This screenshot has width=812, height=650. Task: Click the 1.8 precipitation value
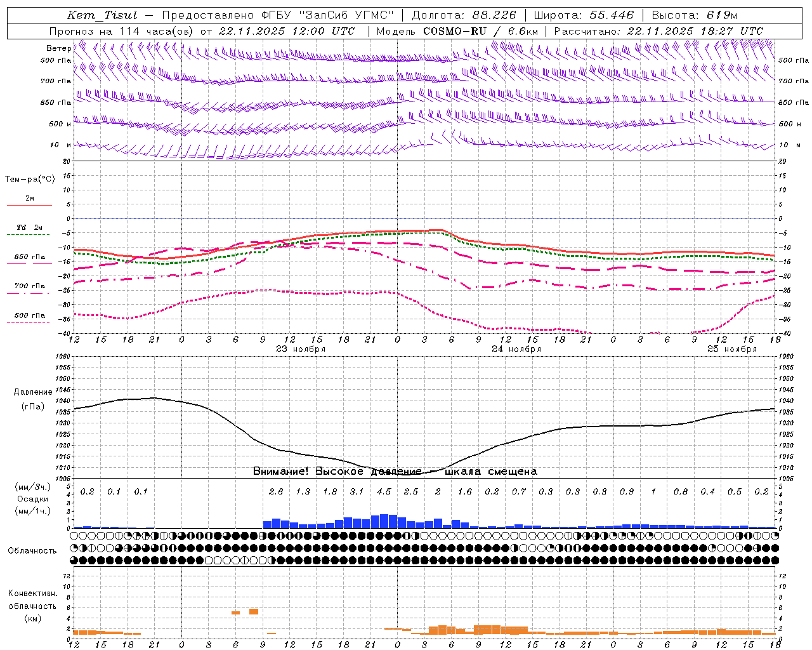pyautogui.click(x=331, y=492)
